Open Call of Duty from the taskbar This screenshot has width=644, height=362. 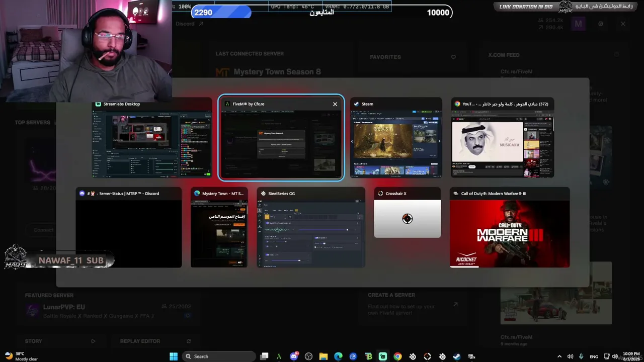tap(471, 356)
